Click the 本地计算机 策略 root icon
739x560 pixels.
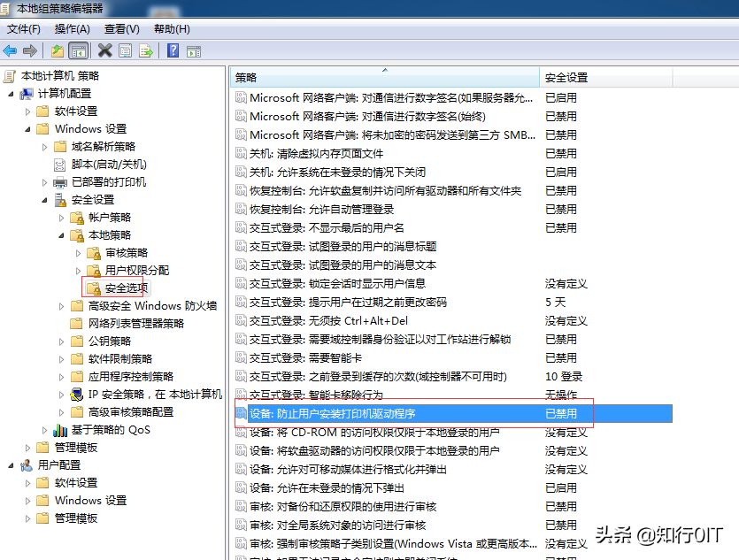(x=10, y=76)
